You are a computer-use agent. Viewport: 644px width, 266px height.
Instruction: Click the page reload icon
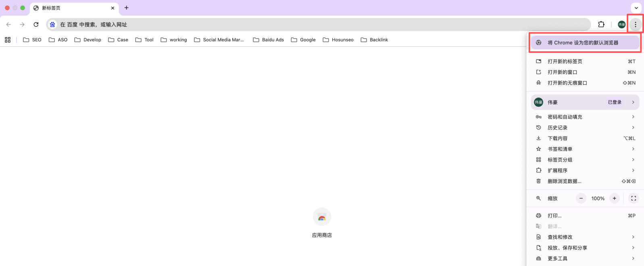pos(36,25)
